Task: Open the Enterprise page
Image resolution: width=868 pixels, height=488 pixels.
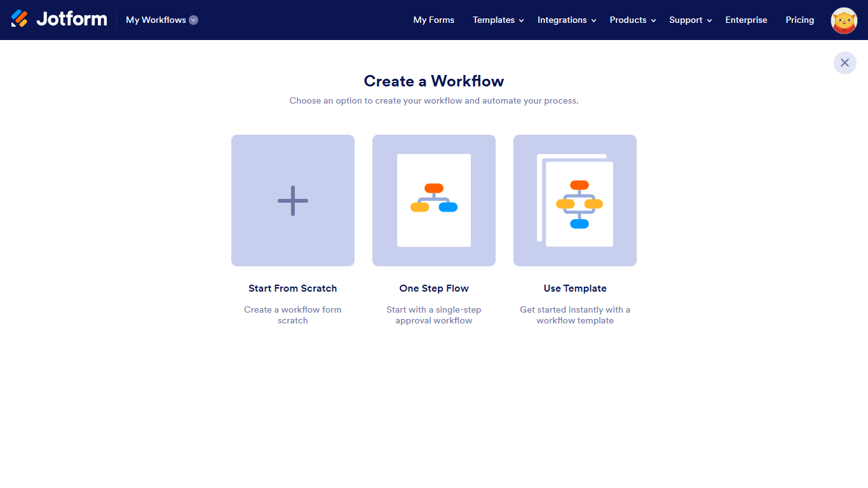Action: [x=747, y=20]
